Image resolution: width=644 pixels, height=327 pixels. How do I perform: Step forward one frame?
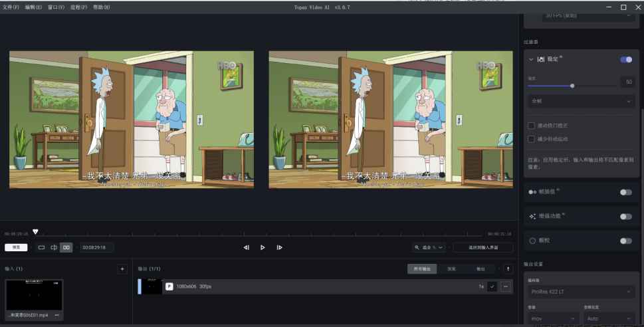(x=279, y=247)
